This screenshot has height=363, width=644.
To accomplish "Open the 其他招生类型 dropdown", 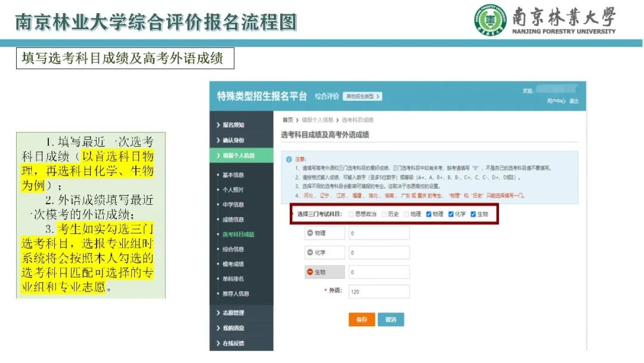I will click(362, 96).
